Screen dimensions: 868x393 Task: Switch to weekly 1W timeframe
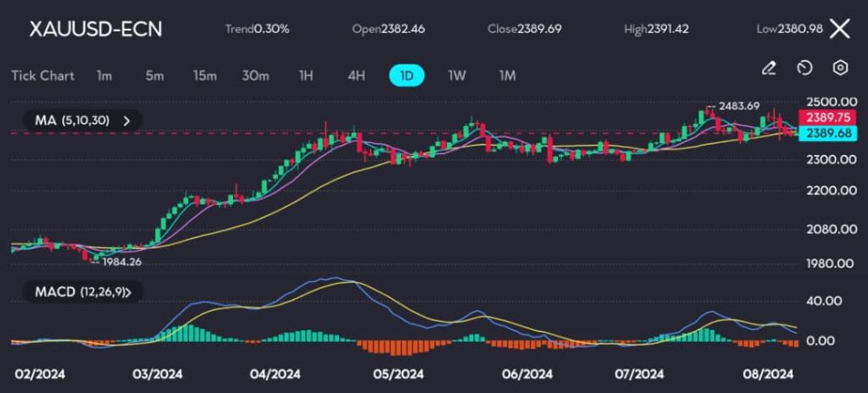point(457,75)
